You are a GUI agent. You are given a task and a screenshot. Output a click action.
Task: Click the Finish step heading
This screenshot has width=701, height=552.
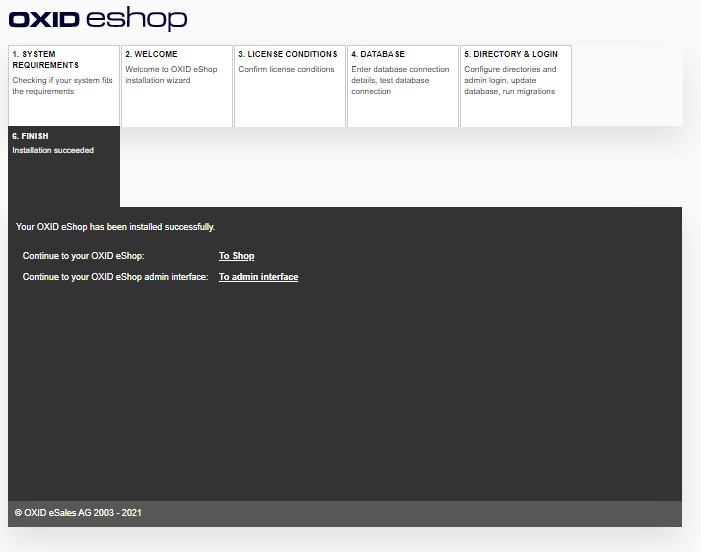point(30,136)
